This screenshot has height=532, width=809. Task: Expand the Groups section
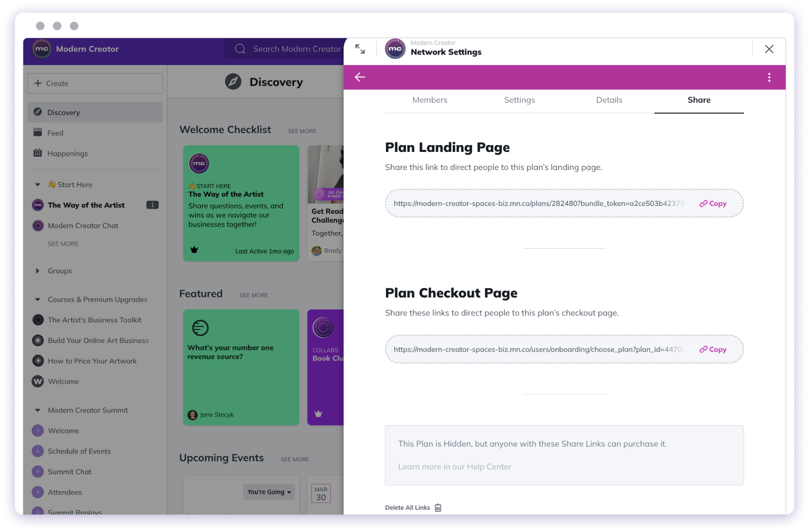click(38, 271)
